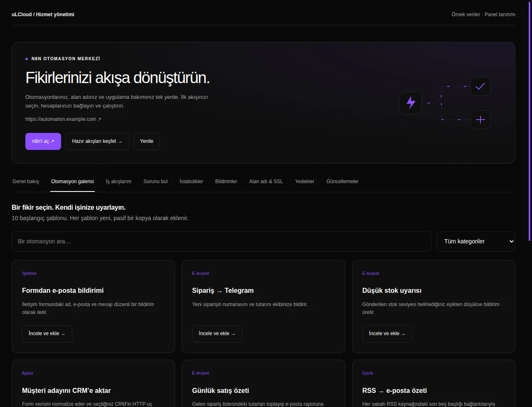
Task: Click the "Örnek veriler · Panel tanıtımı" text
Action: (x=483, y=15)
